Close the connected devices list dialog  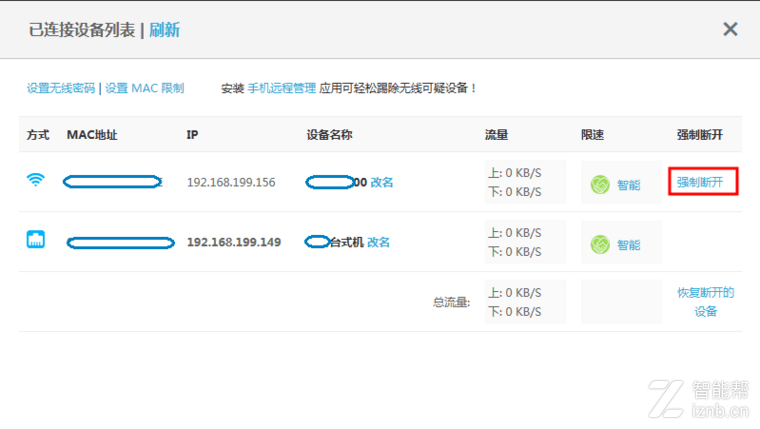pos(730,30)
